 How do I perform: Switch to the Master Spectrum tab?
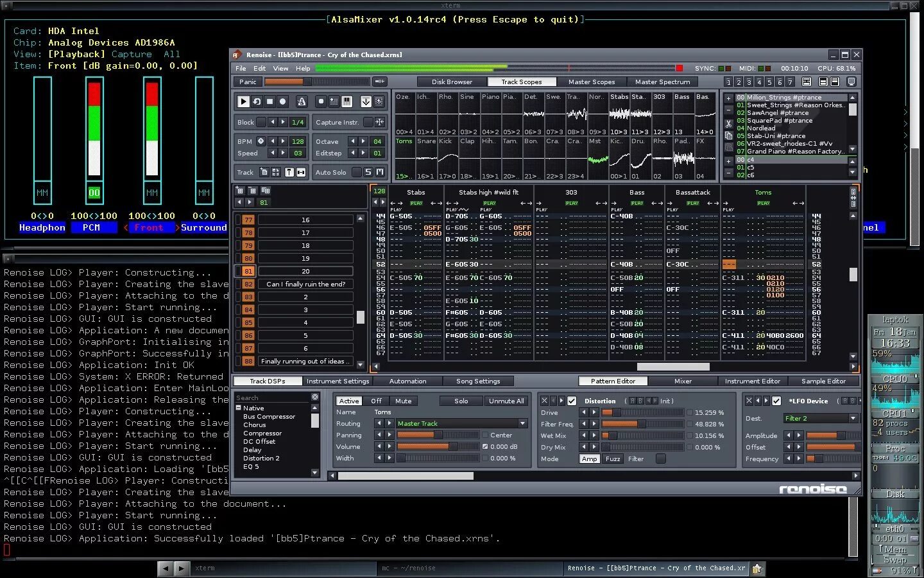click(x=662, y=82)
